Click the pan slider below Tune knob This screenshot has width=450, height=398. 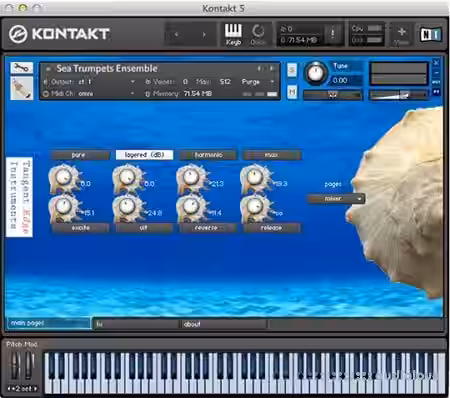(x=332, y=95)
